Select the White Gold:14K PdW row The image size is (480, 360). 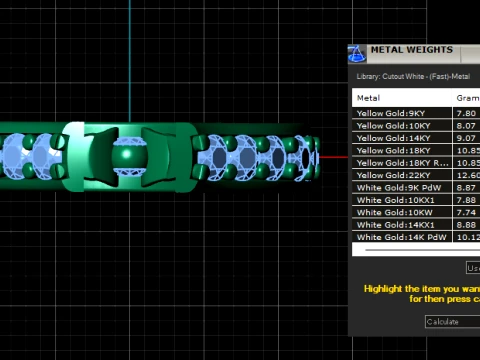(x=416, y=237)
